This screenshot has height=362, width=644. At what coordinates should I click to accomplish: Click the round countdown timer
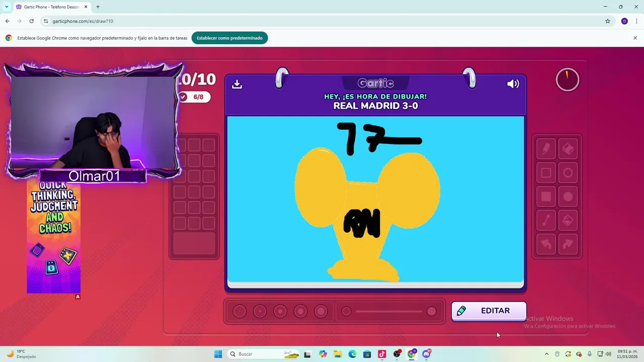tap(568, 79)
